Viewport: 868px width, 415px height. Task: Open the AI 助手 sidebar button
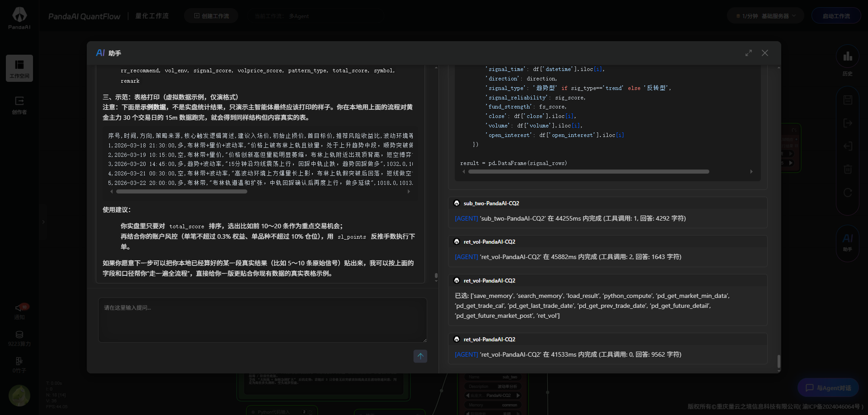click(847, 241)
